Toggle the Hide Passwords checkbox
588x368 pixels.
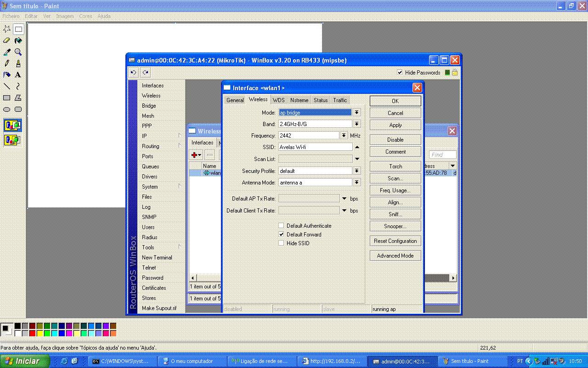click(400, 73)
